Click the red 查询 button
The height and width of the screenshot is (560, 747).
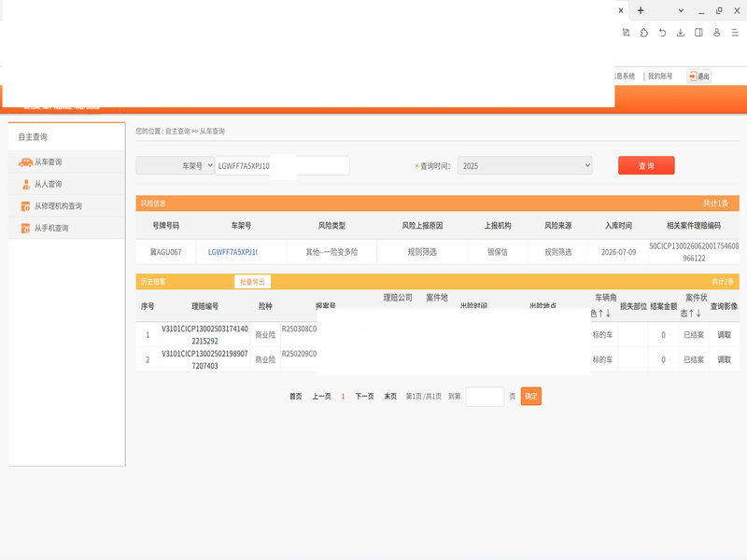[646, 166]
